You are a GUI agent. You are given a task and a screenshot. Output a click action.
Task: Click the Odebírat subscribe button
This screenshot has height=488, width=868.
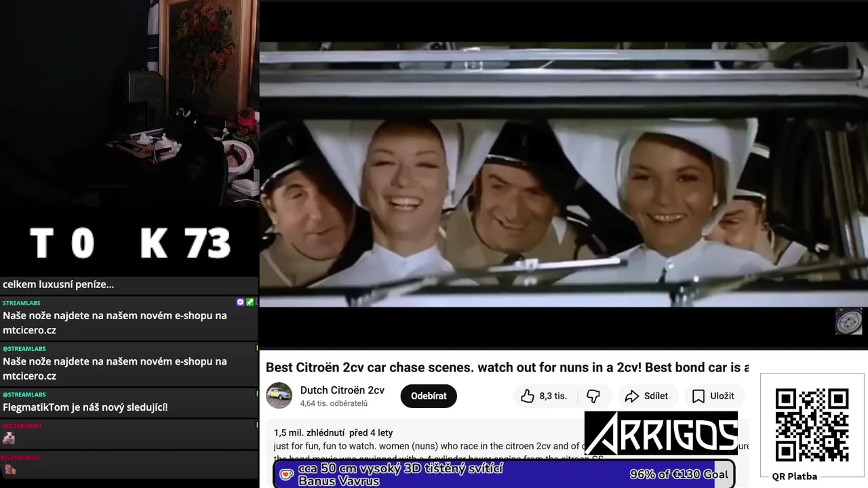tap(429, 396)
